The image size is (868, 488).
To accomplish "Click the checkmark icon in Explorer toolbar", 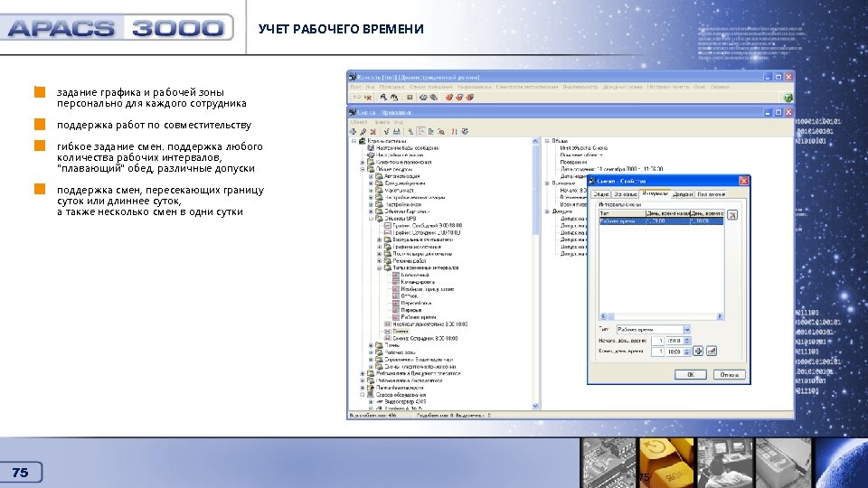I will click(x=386, y=132).
